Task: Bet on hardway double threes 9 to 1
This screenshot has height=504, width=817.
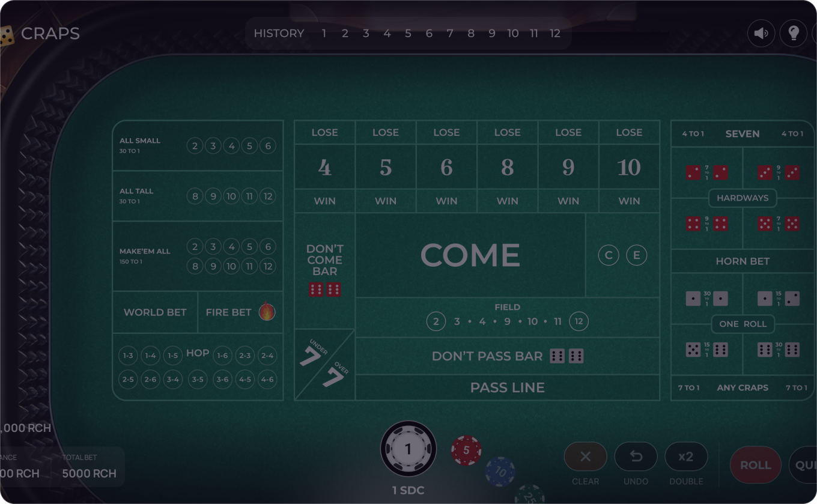Action: 779,173
